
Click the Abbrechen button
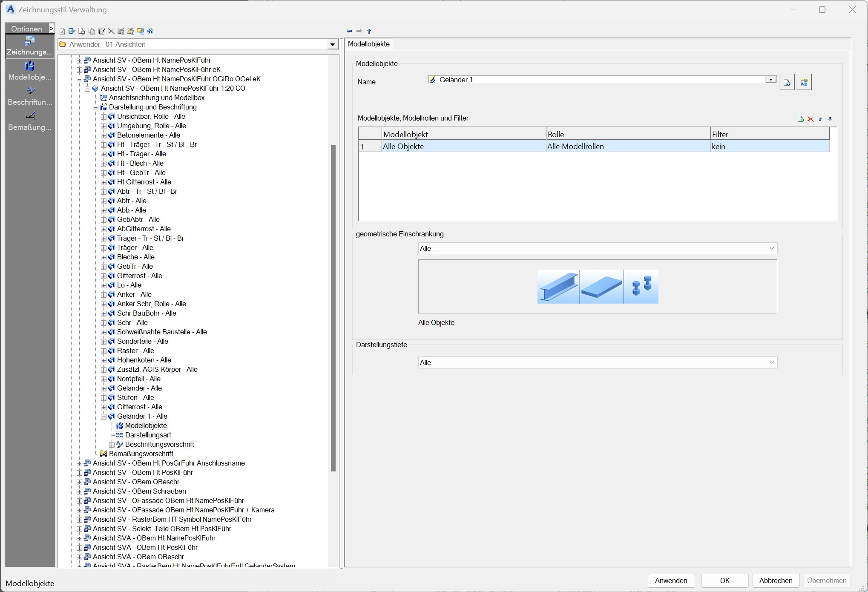coord(776,581)
